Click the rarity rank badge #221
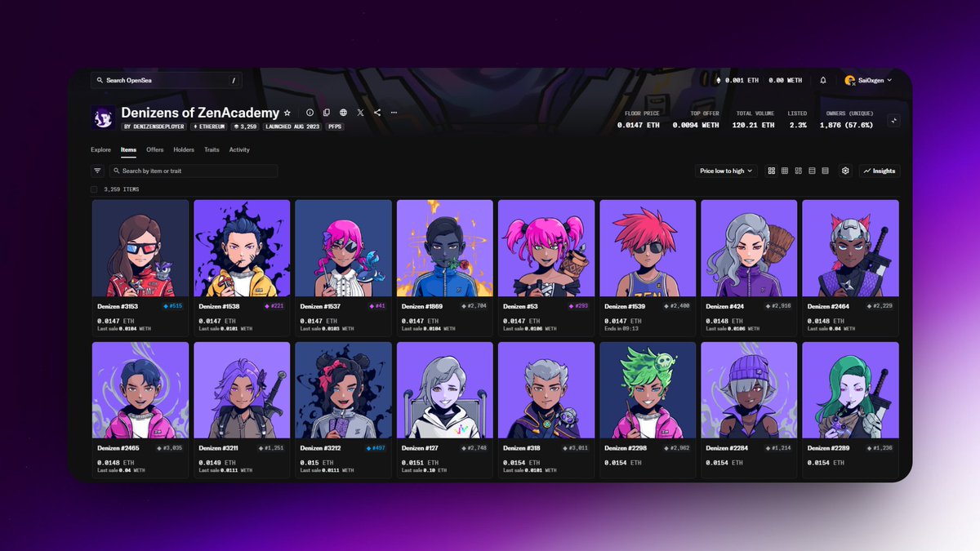 click(274, 306)
